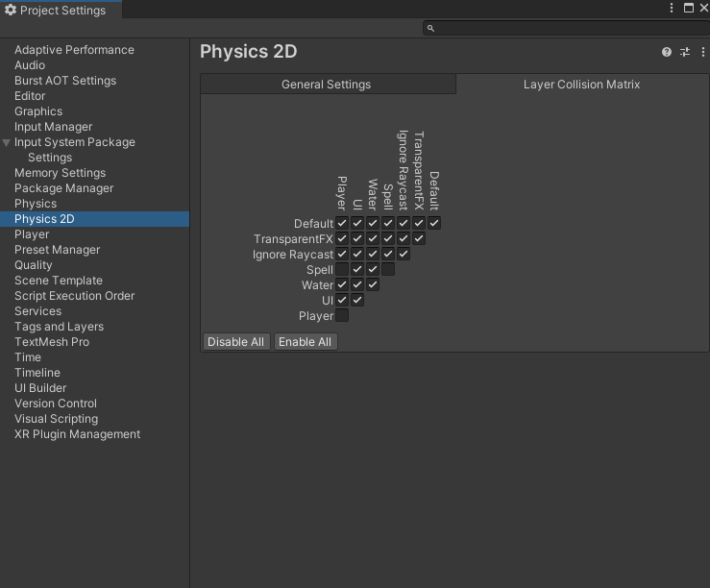Toggle Water row, Player column checkbox

click(x=342, y=284)
